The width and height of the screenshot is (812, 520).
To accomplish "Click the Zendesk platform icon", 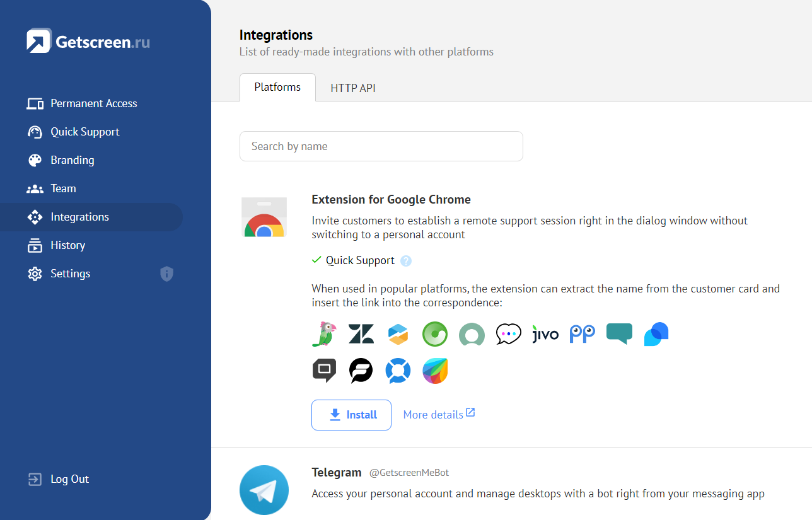I will point(361,334).
